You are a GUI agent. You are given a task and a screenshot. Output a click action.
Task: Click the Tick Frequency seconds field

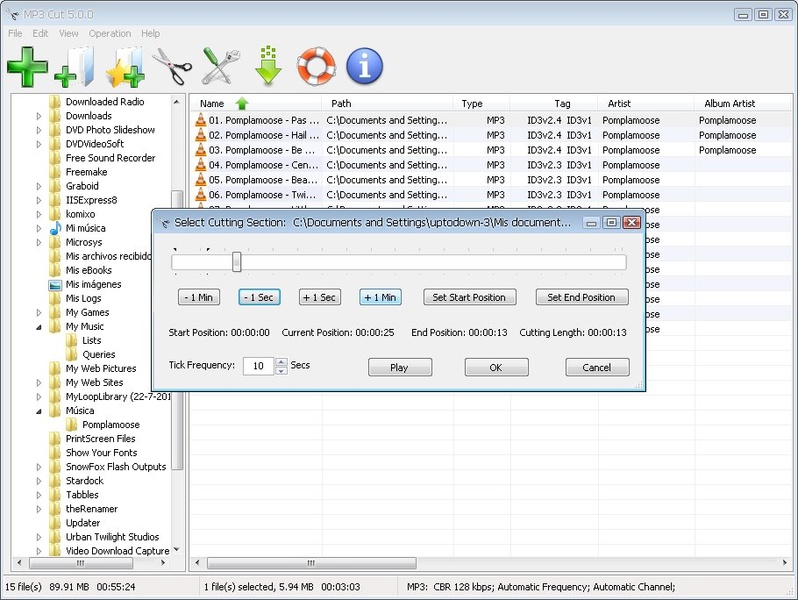point(257,366)
